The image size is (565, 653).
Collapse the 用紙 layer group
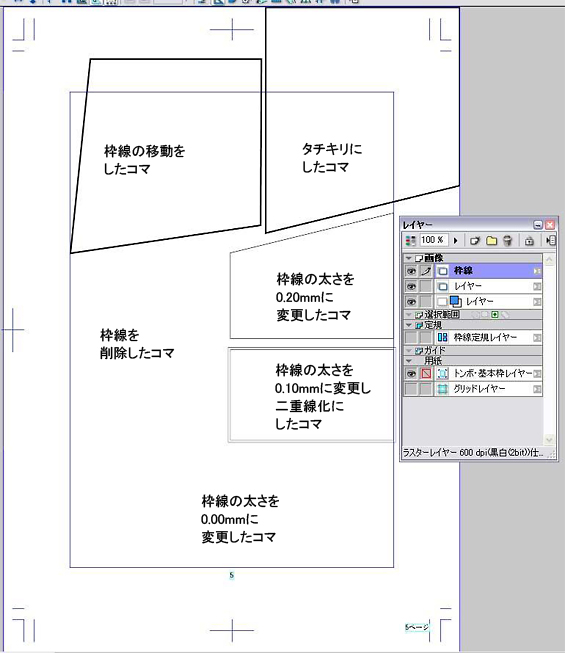pyautogui.click(x=409, y=361)
